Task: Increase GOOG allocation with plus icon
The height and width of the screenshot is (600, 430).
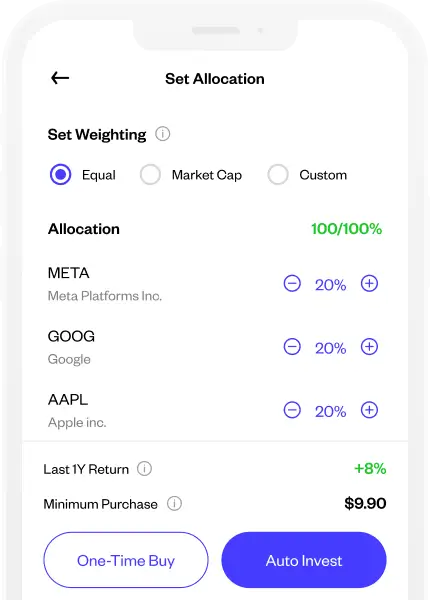Action: pyautogui.click(x=369, y=347)
